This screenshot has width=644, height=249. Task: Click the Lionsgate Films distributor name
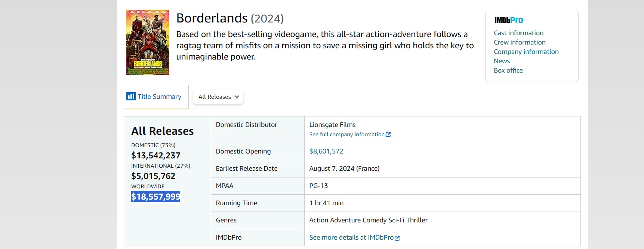(x=332, y=125)
